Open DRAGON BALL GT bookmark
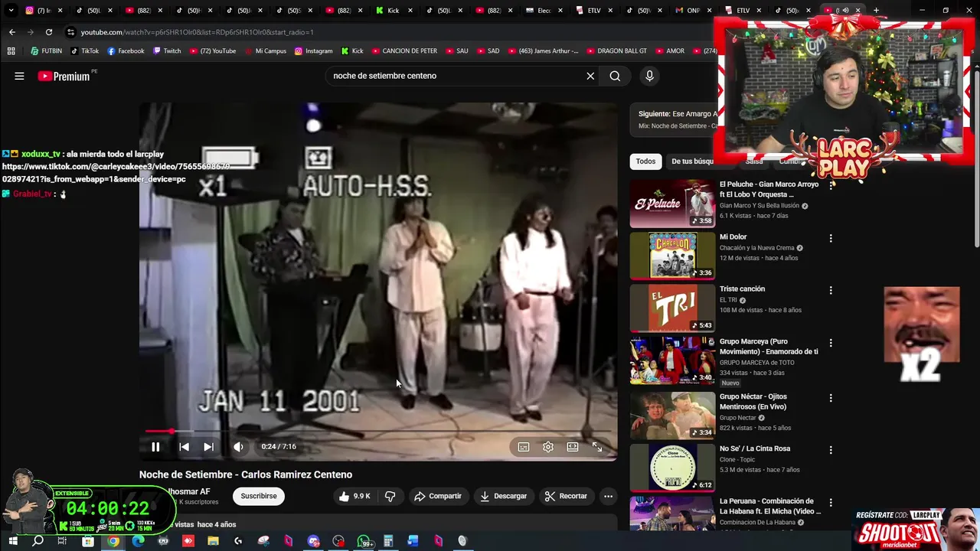The image size is (980, 551). [616, 51]
